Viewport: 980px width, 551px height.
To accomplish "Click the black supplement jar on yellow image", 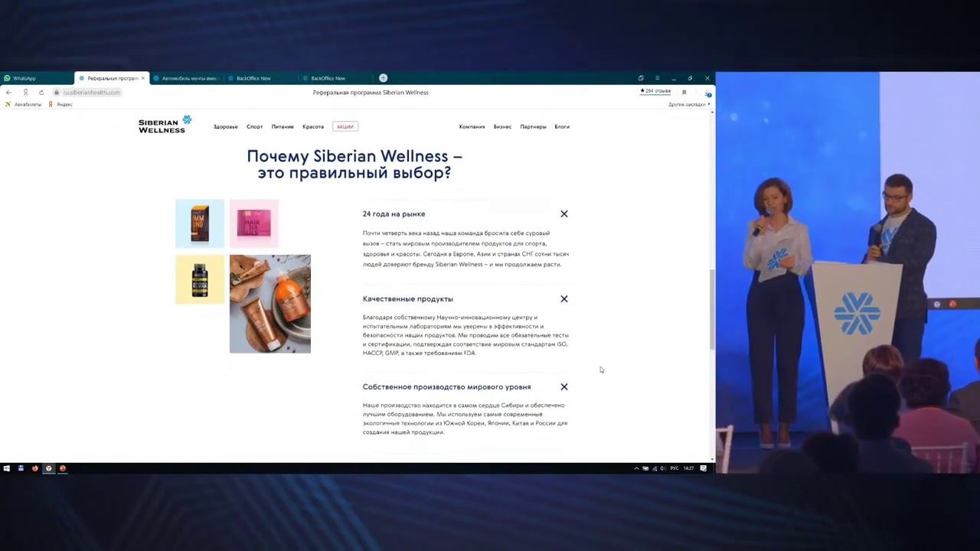I will click(x=200, y=279).
